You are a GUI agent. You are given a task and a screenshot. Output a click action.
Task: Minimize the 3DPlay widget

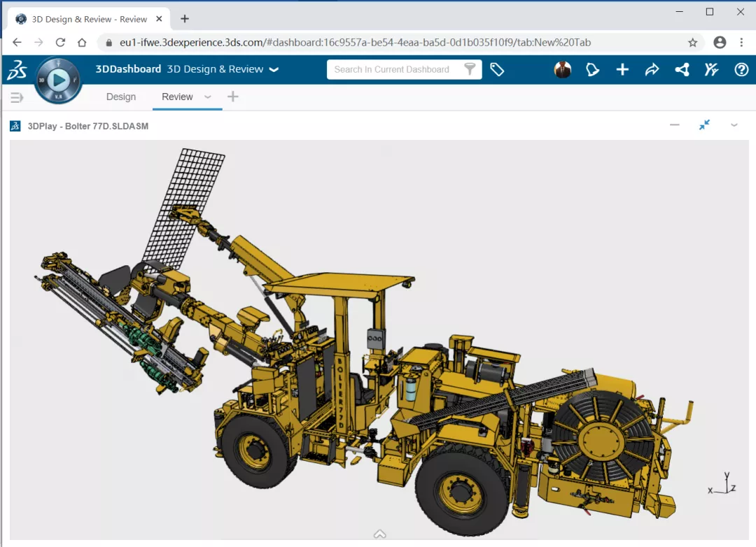[x=675, y=125]
